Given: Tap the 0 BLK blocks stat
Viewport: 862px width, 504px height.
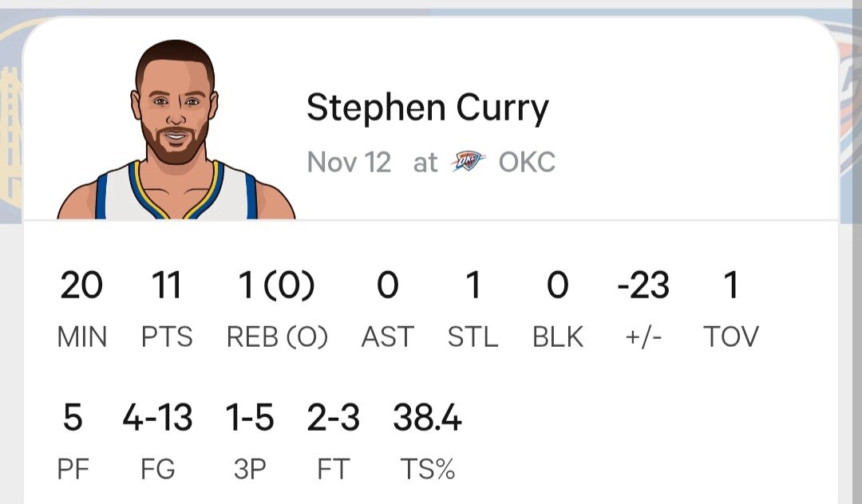Looking at the screenshot, I should pyautogui.click(x=558, y=285).
